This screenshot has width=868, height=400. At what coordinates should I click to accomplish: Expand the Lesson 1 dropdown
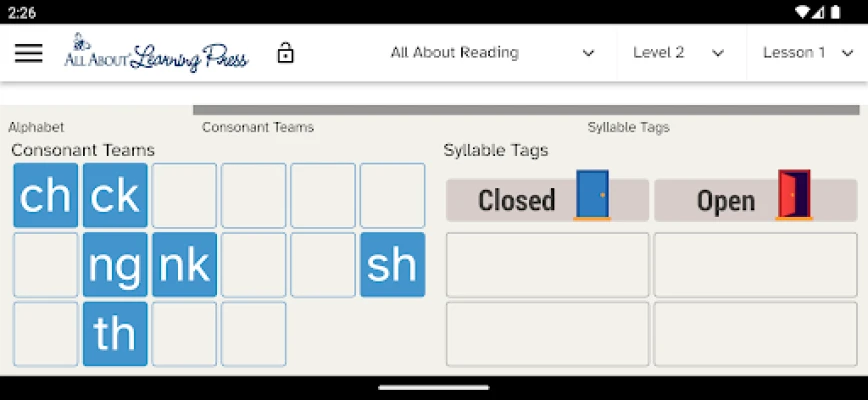point(807,53)
